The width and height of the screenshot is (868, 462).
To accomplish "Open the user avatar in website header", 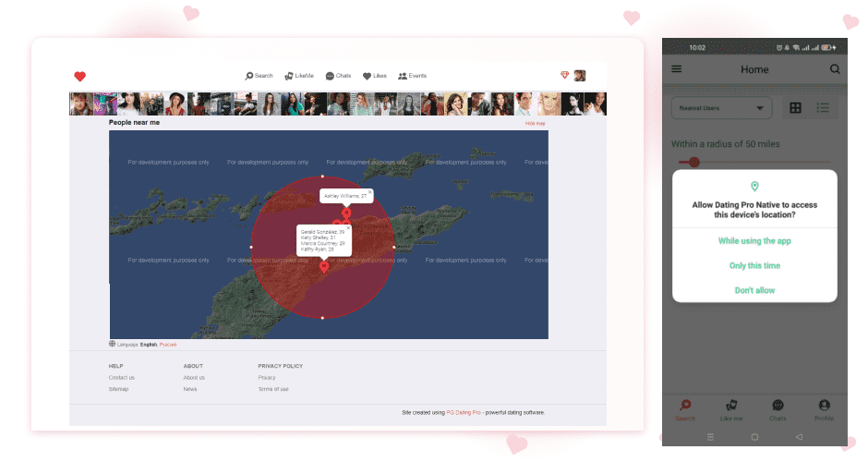I will 580,76.
